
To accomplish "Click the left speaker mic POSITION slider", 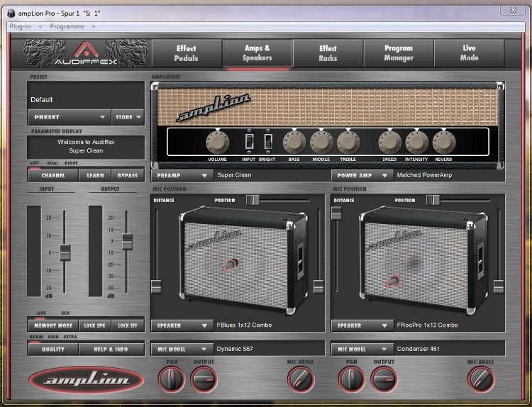I will 253,200.
